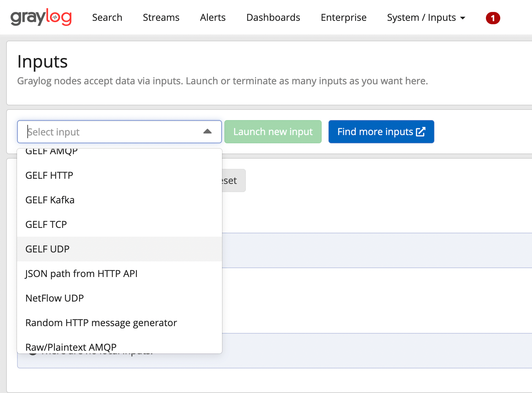The height and width of the screenshot is (393, 532).
Task: Open the red notification badge
Action: pyautogui.click(x=492, y=18)
